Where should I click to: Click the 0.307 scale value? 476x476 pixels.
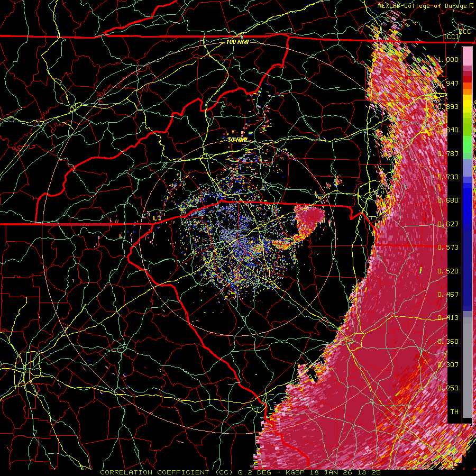coord(448,365)
